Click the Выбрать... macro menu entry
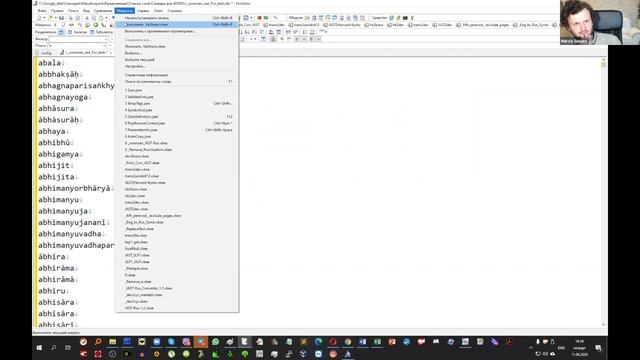This screenshot has height=360, width=640. 178,53
